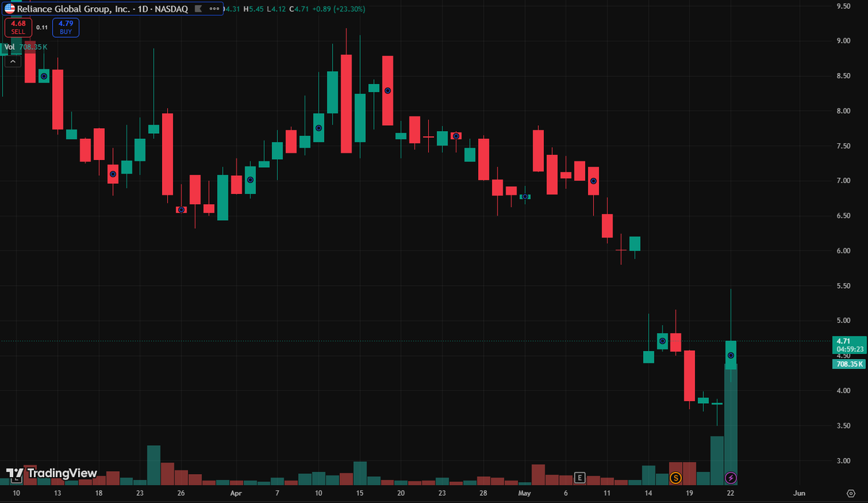868x503 pixels.
Task: Click the change value +0.89 (+23.30%)
Action: tap(337, 9)
